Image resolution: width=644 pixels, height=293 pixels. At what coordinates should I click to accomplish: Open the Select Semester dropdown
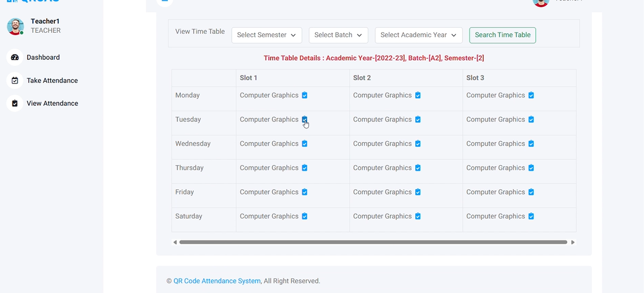(267, 35)
